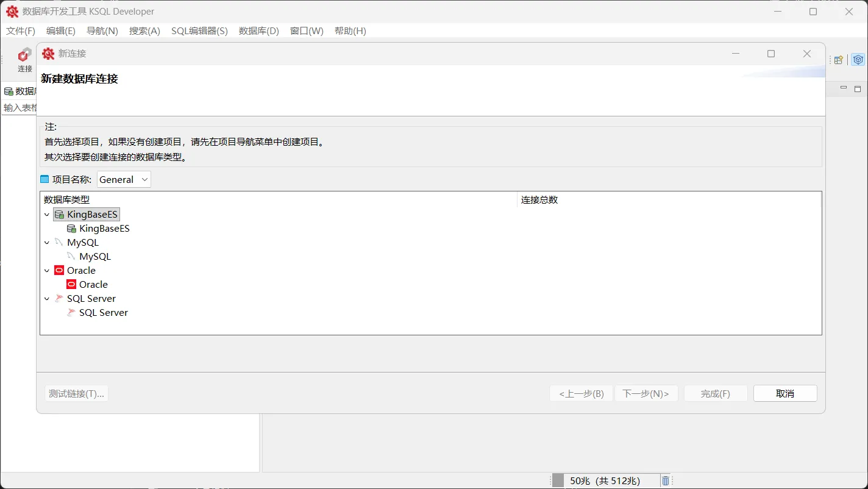Open the 数据库(D) menu
Screen dimensions: 868x489
258,30
